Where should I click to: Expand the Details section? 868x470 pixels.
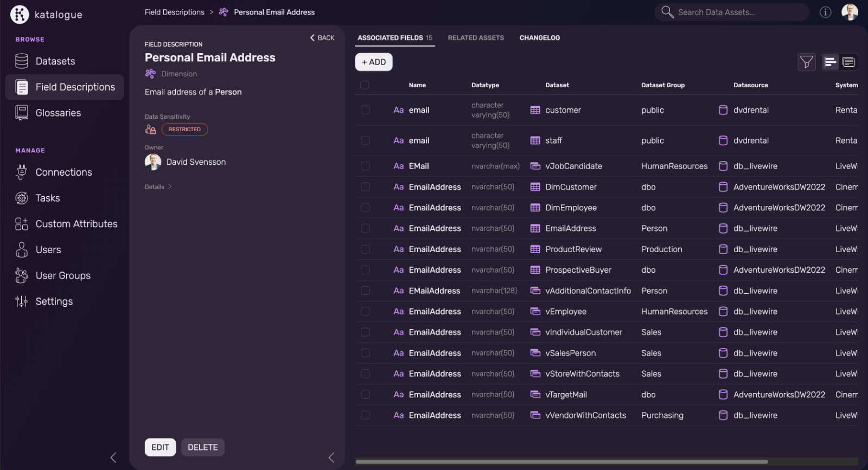(x=158, y=187)
